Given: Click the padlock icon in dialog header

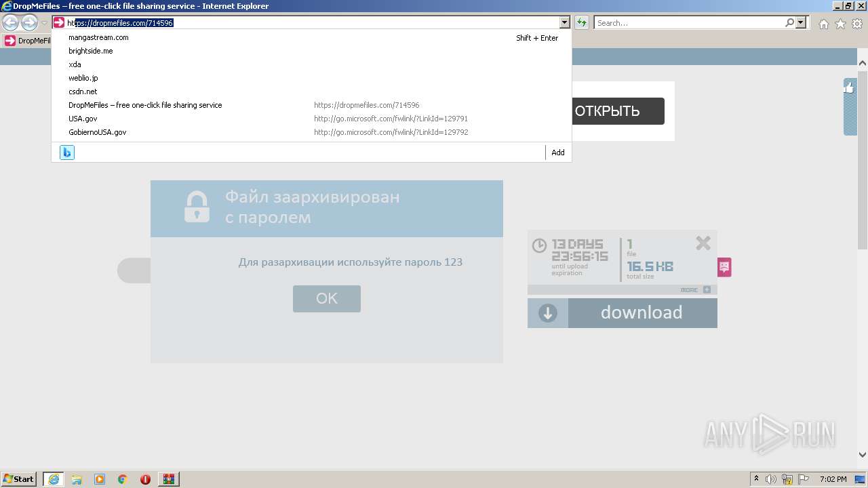Looking at the screenshot, I should pyautogui.click(x=197, y=207).
